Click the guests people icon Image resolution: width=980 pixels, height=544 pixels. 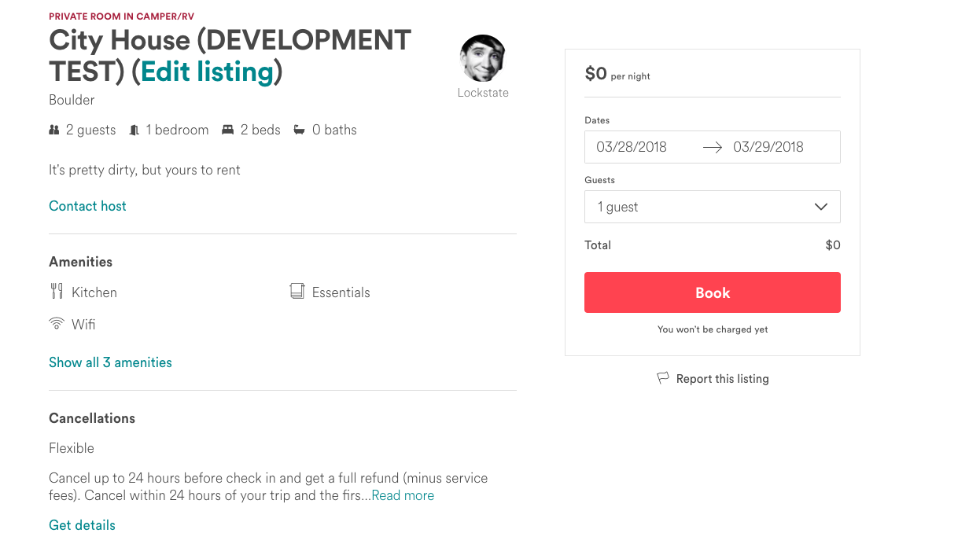point(54,130)
